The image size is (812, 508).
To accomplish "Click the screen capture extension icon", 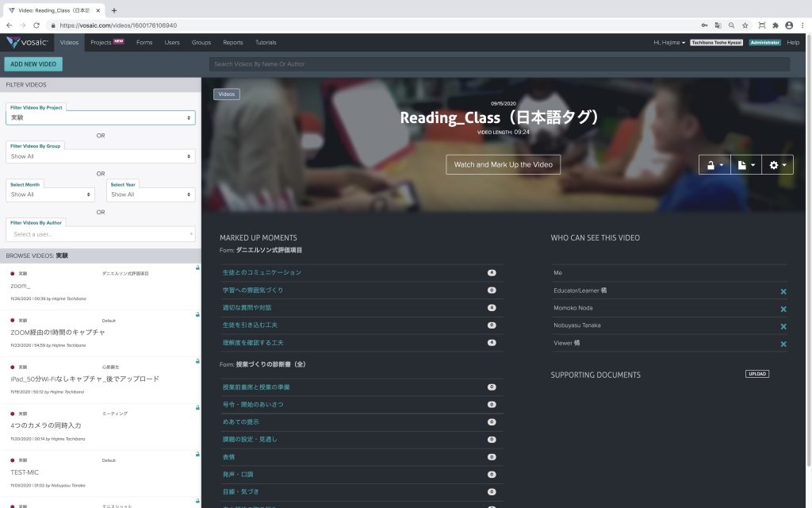I will click(762, 25).
